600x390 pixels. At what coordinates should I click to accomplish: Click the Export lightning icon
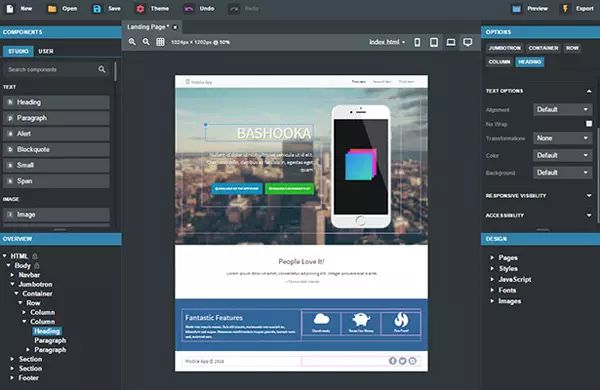coord(565,8)
